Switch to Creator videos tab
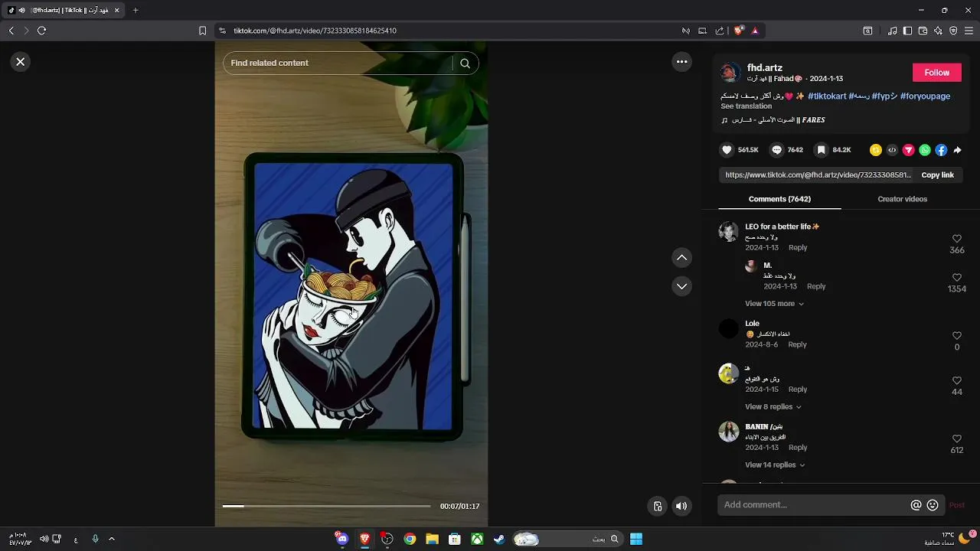The height and width of the screenshot is (551, 980). click(x=902, y=199)
